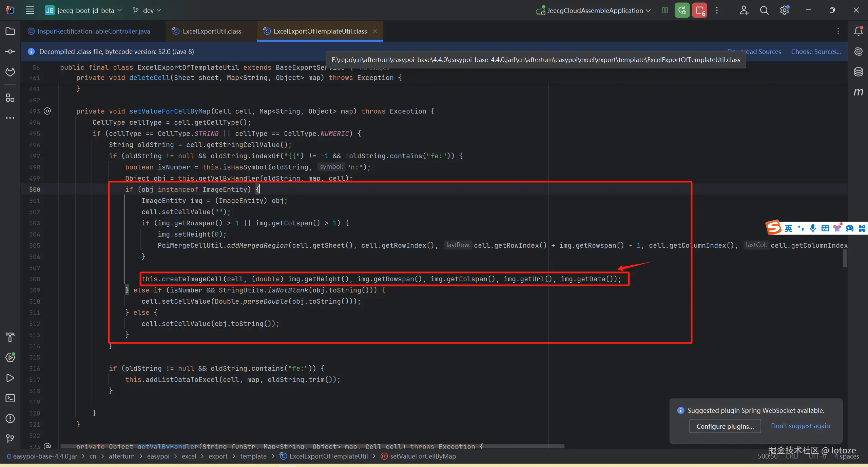Open the Structure tool window icon

[x=10, y=98]
